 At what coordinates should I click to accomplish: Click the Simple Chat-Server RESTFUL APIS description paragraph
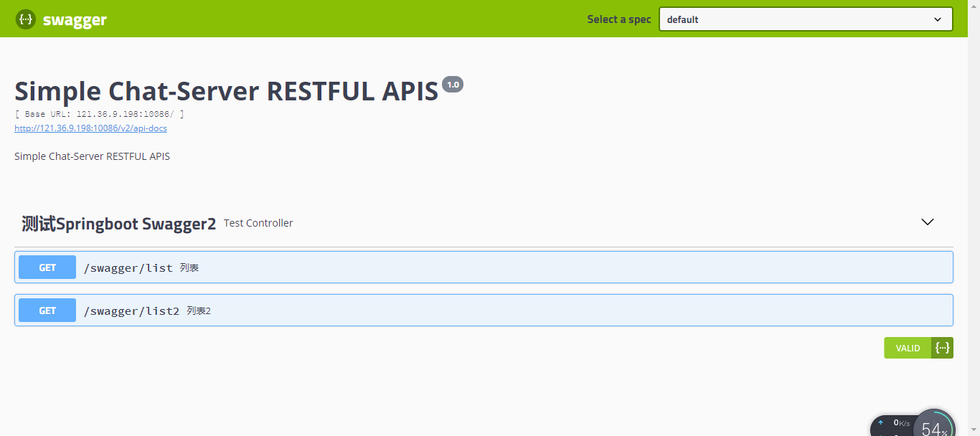pos(92,156)
